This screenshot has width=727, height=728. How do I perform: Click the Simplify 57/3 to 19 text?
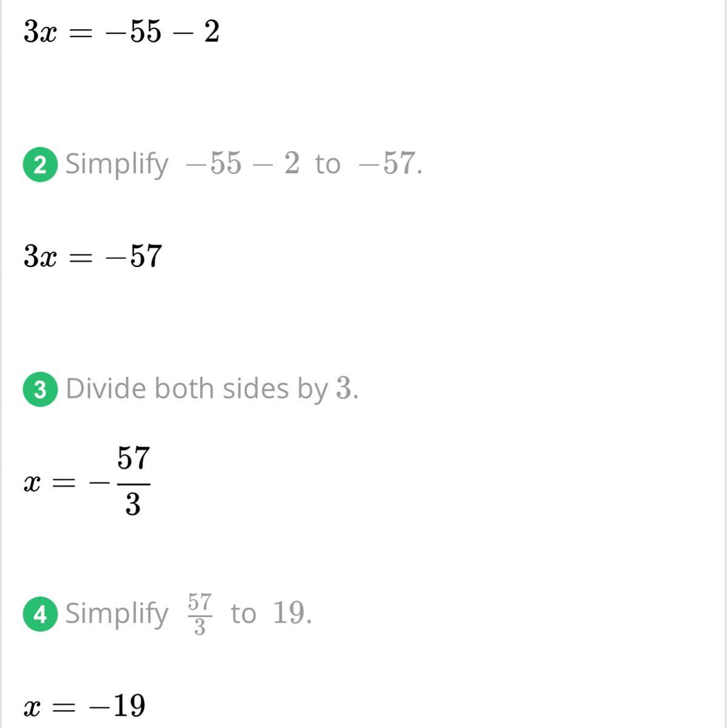point(189,613)
